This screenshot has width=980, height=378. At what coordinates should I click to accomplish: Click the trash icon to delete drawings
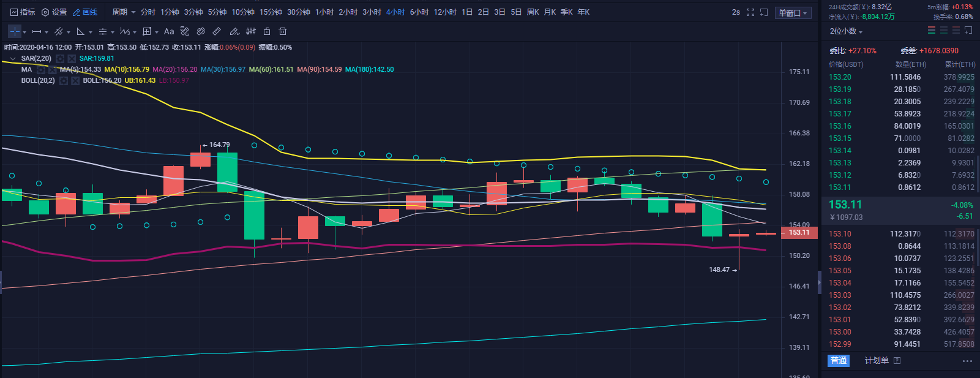click(x=283, y=31)
